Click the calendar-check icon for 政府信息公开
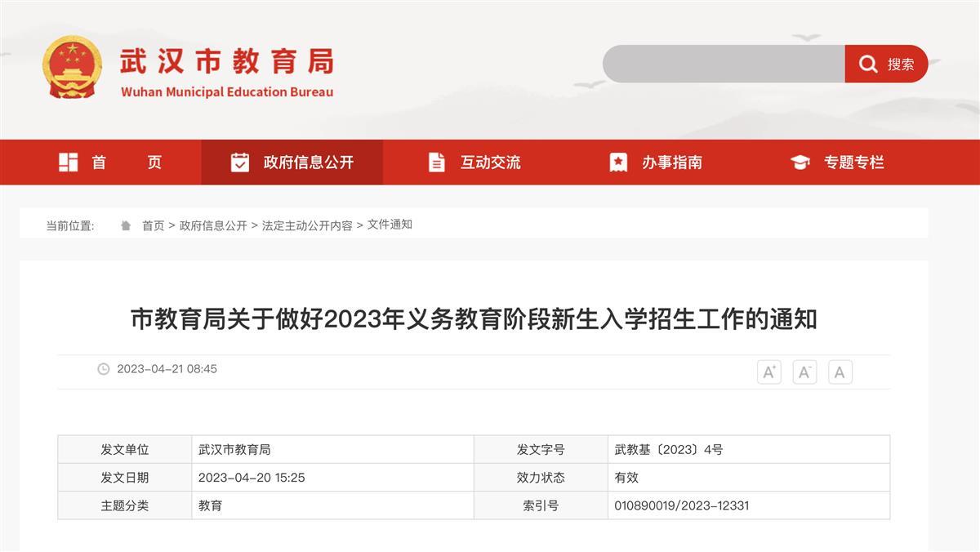980x552 pixels. (x=239, y=162)
